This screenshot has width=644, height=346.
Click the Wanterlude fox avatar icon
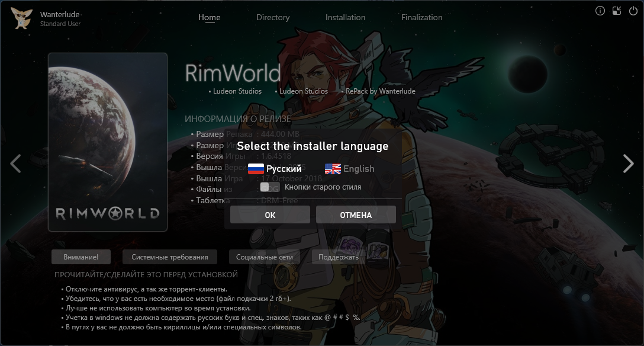click(21, 18)
